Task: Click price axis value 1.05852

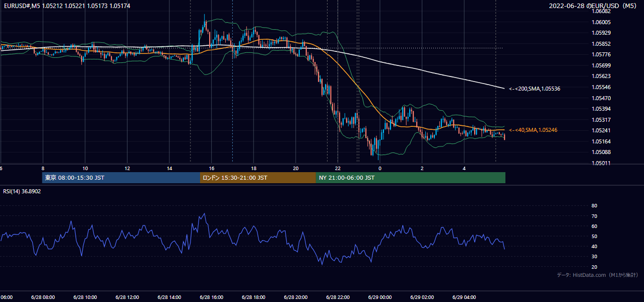Action: click(602, 44)
